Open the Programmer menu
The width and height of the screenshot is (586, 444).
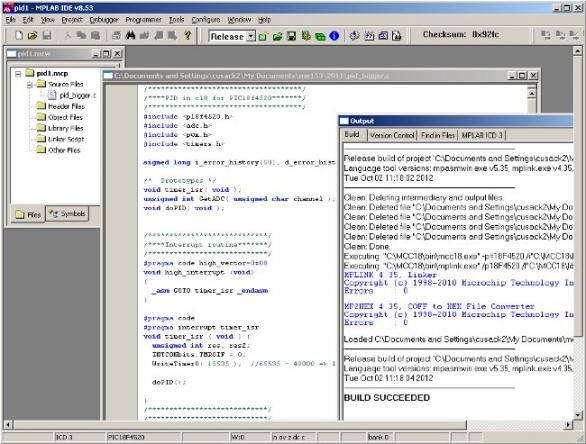(x=143, y=20)
